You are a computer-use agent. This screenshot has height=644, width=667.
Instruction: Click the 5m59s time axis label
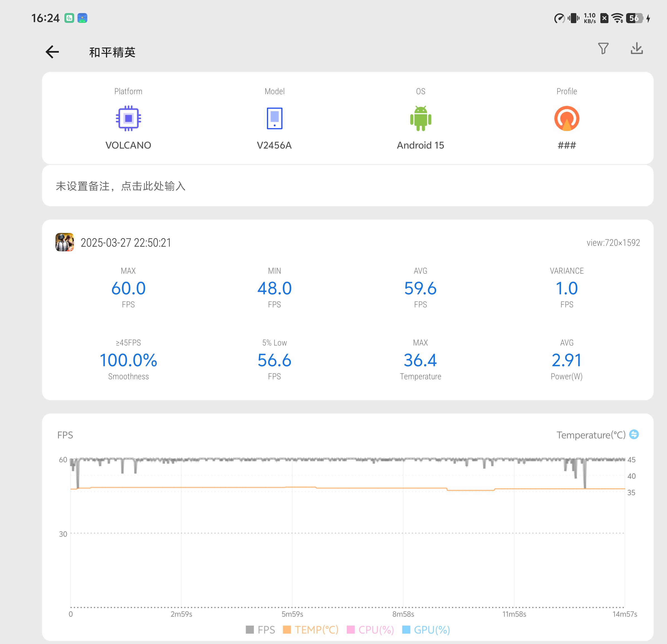click(x=292, y=614)
